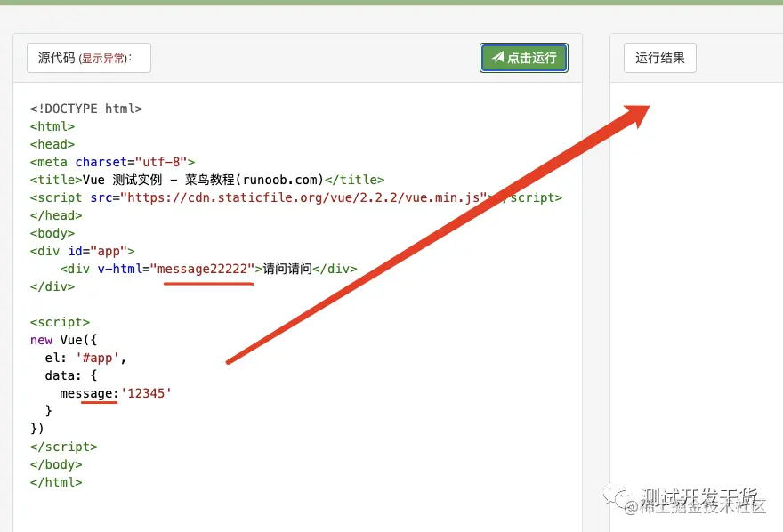Click the opening <body> tag line
The image size is (783, 532).
coord(52,233)
